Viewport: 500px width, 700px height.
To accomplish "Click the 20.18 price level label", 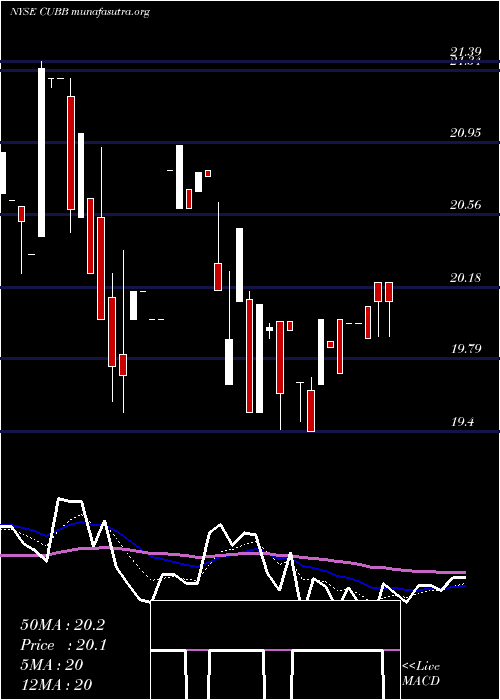I will pyautogui.click(x=466, y=278).
